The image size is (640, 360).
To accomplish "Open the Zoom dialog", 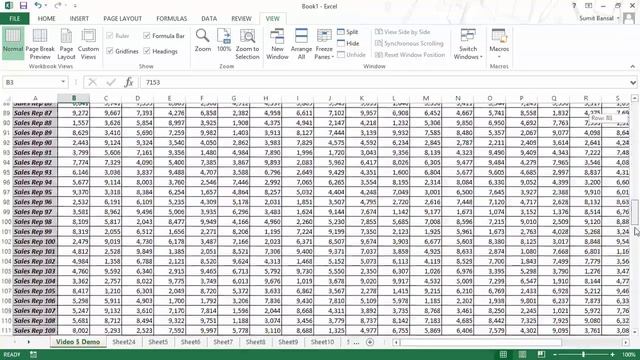I will [x=202, y=41].
